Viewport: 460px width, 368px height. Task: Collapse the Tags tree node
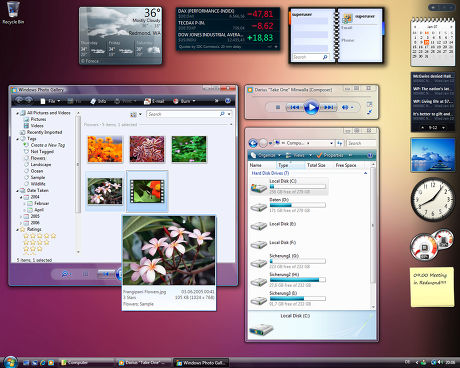(x=17, y=139)
